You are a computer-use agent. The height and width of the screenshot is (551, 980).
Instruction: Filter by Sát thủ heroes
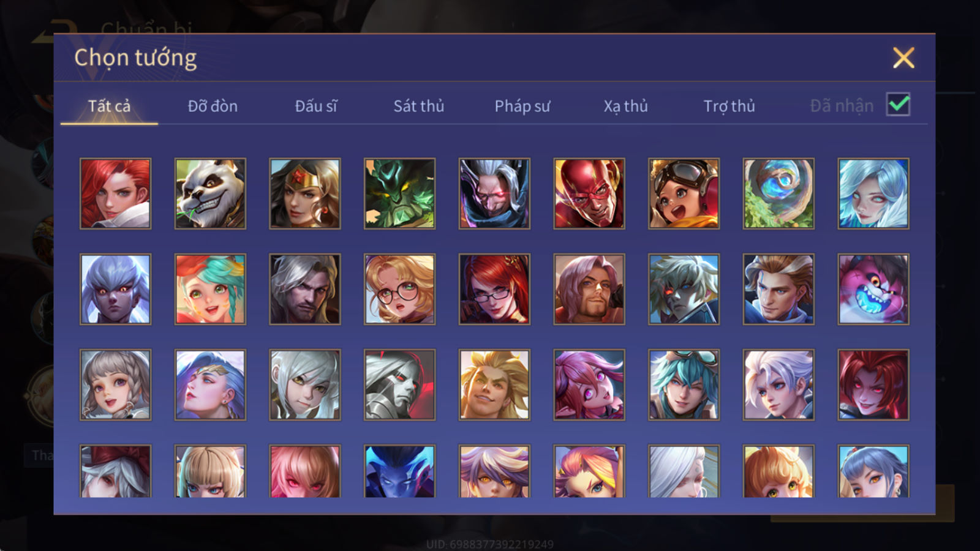coord(419,106)
